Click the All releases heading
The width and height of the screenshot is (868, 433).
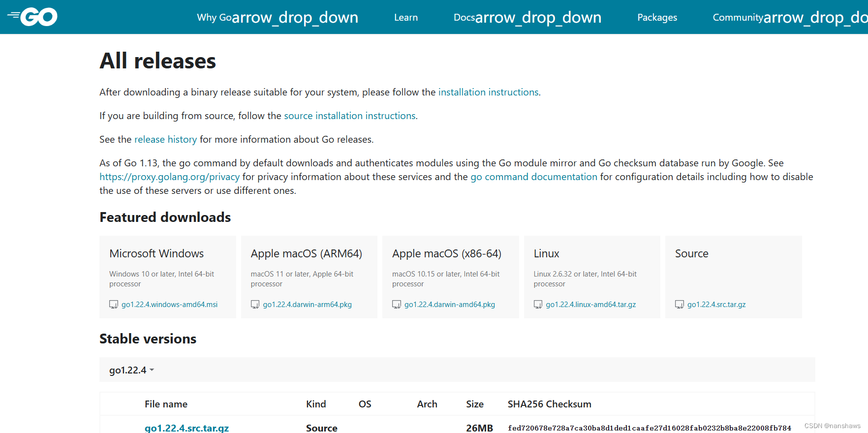[x=158, y=61]
